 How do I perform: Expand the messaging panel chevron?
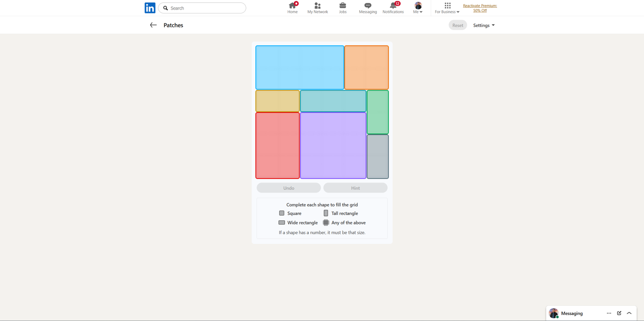[629, 313]
